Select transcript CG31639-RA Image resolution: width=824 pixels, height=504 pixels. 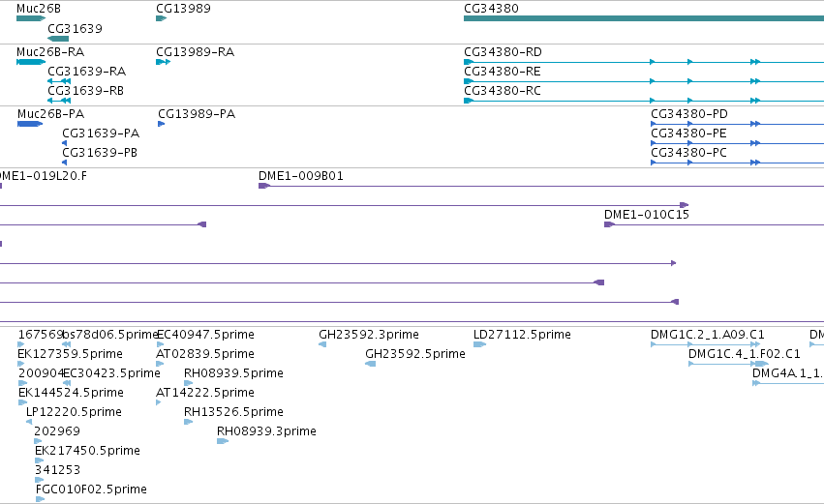[59, 81]
